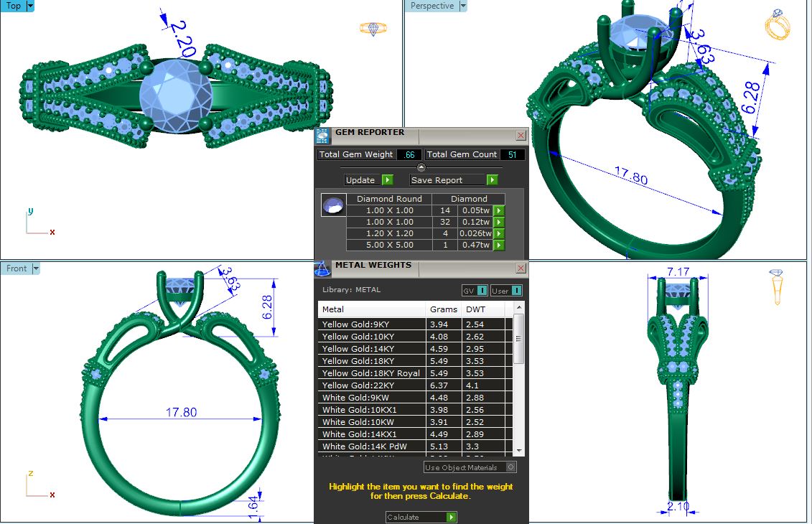The image size is (812, 524).
Task: Click the ring icon in Perspective viewport
Action: click(x=778, y=25)
